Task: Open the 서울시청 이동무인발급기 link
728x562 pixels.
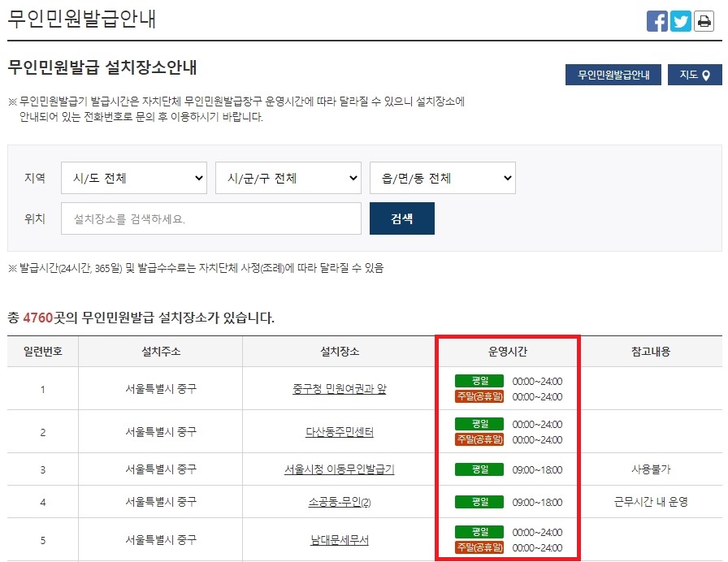Action: (x=340, y=469)
